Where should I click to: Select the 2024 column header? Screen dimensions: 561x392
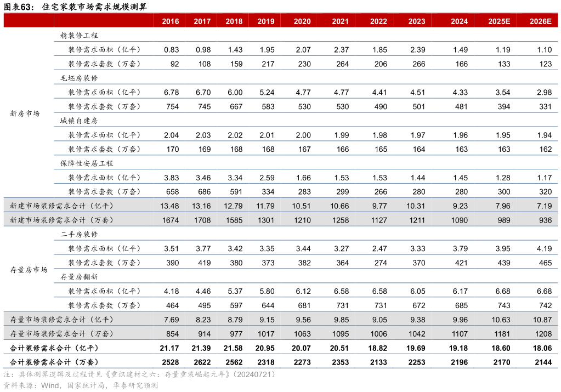pos(459,21)
